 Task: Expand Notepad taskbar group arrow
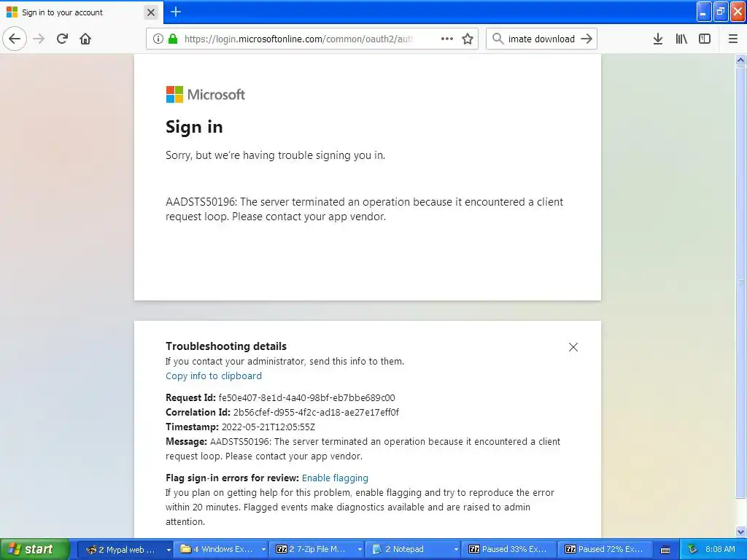tap(456, 550)
